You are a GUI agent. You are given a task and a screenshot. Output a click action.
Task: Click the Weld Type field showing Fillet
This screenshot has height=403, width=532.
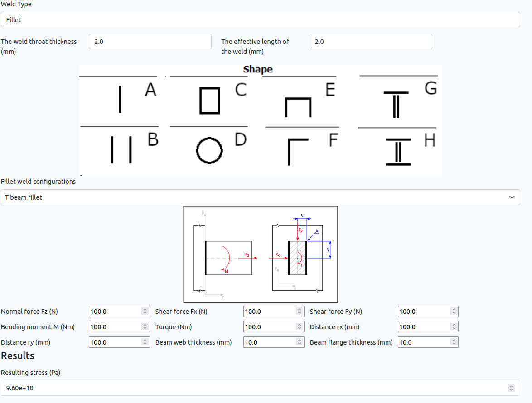(x=260, y=19)
